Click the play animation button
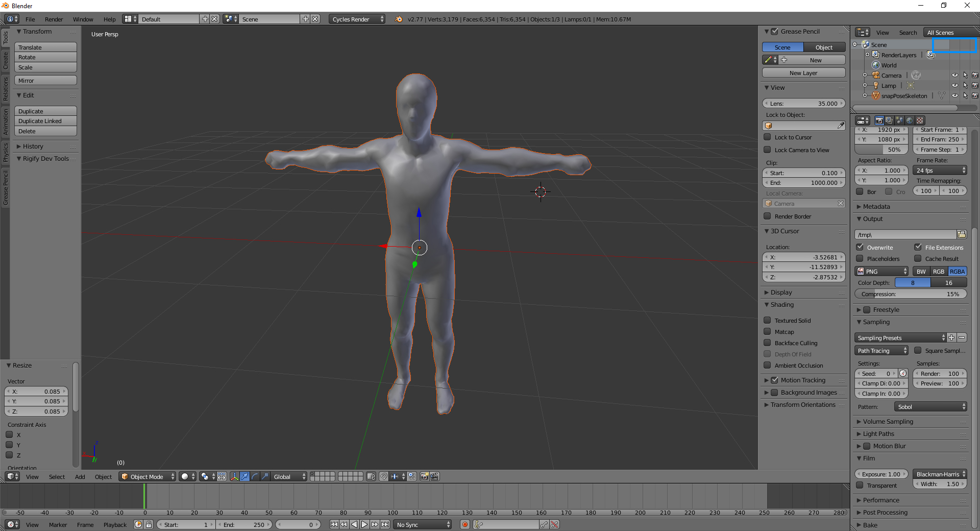This screenshot has width=980, height=531. [364, 524]
